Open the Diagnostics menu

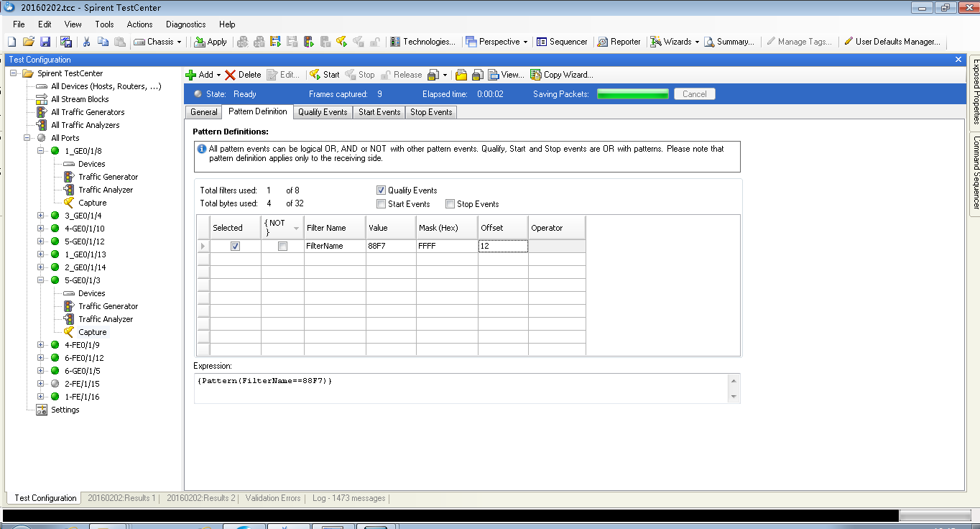tap(185, 24)
